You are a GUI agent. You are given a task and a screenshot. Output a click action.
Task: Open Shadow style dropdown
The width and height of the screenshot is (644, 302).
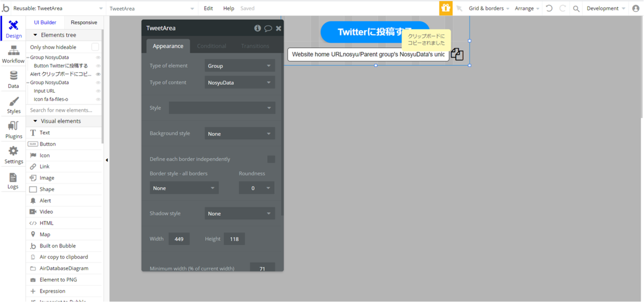(240, 213)
